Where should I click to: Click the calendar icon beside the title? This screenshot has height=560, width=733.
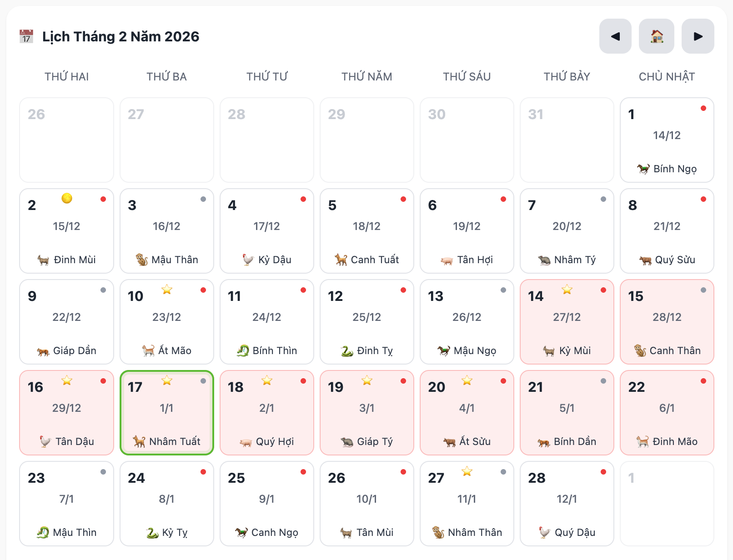pyautogui.click(x=26, y=36)
